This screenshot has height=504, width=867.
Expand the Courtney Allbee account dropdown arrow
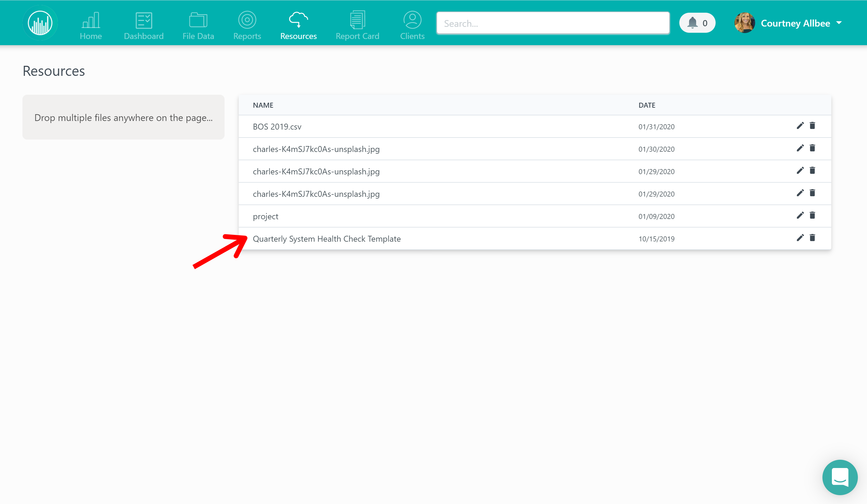[x=839, y=23]
